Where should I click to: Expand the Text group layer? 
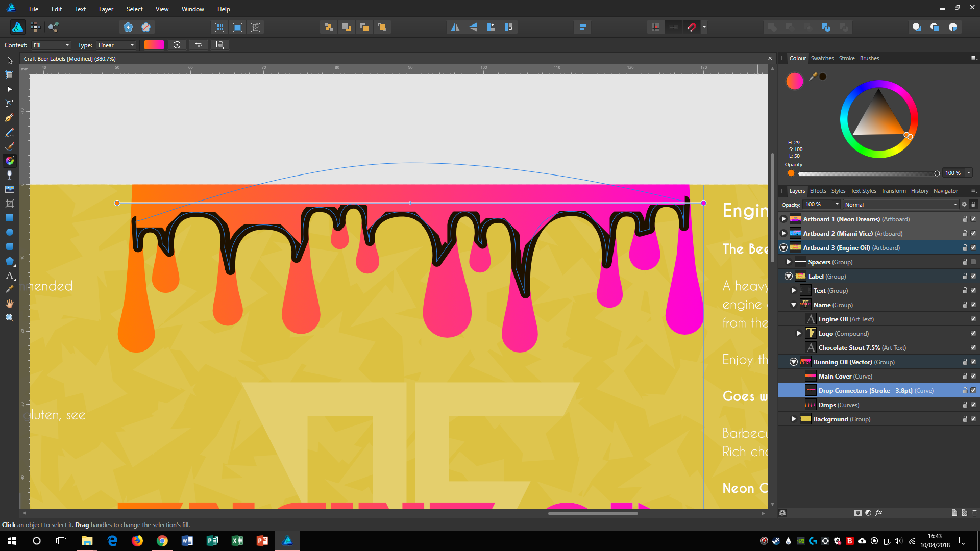pos(794,291)
